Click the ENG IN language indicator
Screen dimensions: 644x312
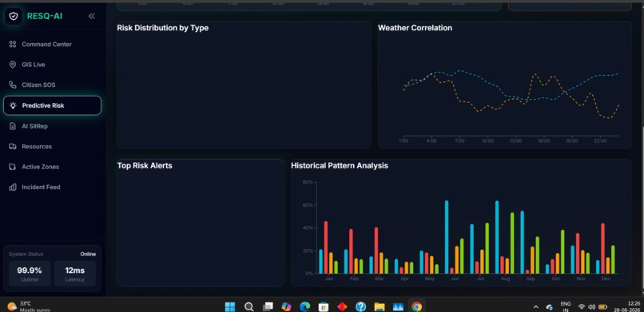coord(566,306)
